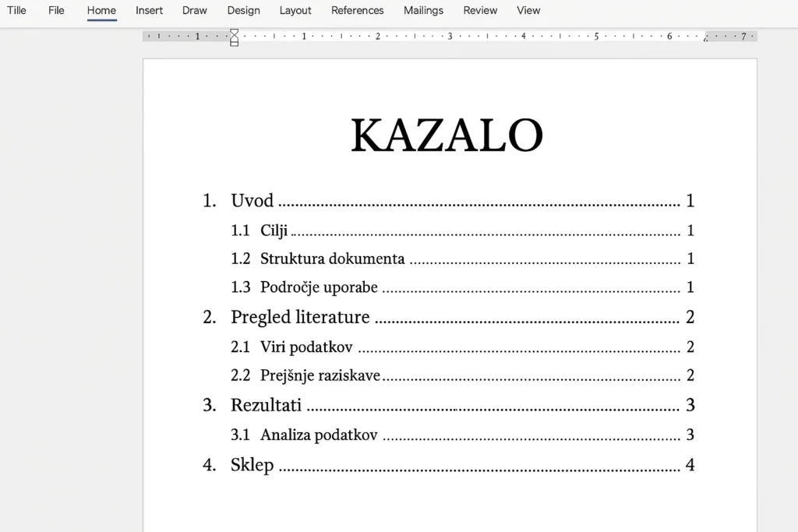Open the File menu
Screen dimensions: 798x532
56,10
